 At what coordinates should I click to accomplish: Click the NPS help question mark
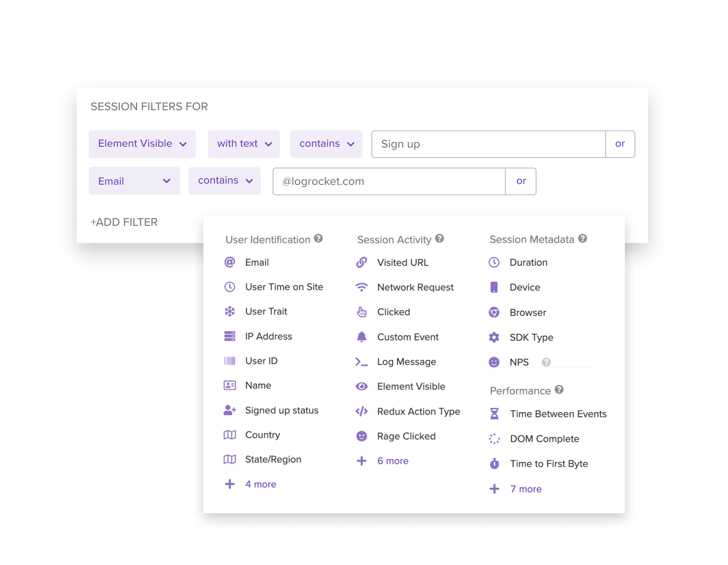pos(546,362)
